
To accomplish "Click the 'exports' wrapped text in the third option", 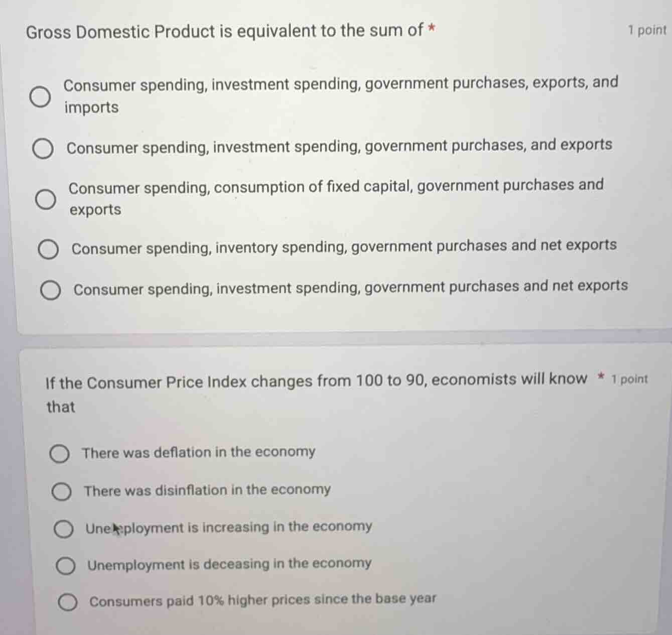I will 95,210.
